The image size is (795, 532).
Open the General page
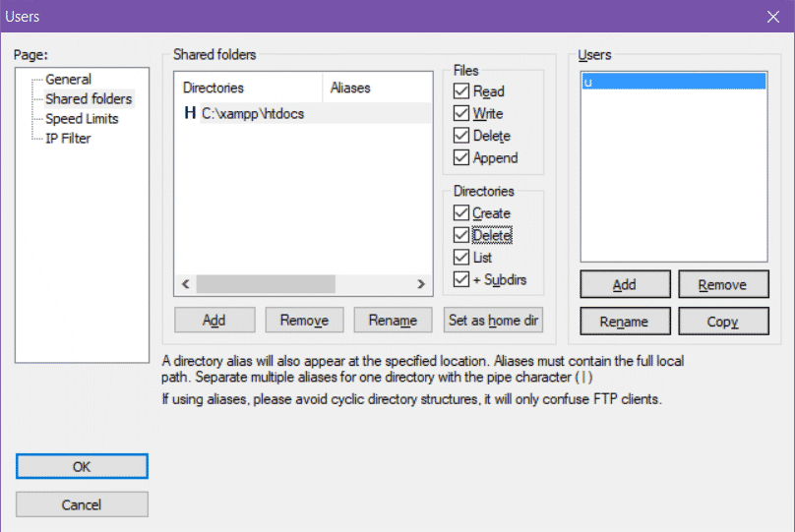tap(68, 80)
